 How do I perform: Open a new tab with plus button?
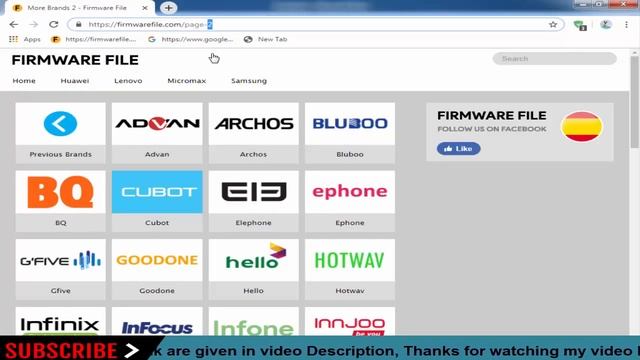[x=168, y=8]
